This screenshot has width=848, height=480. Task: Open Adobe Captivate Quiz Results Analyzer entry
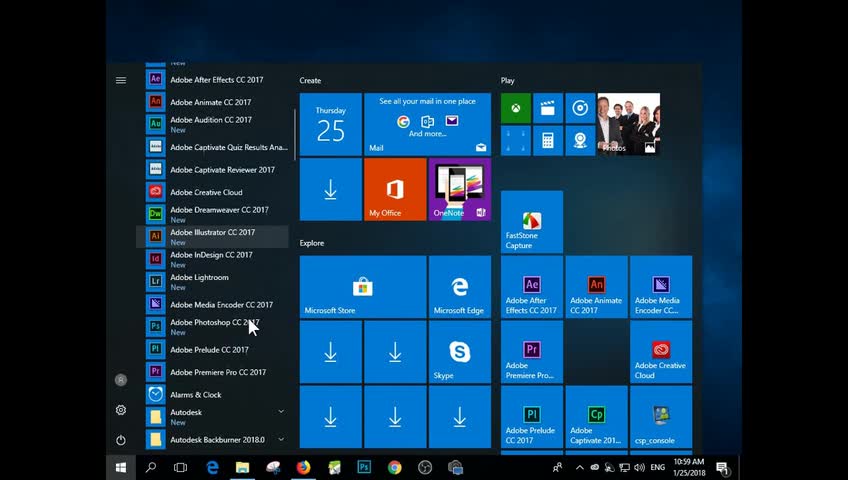tap(212, 147)
